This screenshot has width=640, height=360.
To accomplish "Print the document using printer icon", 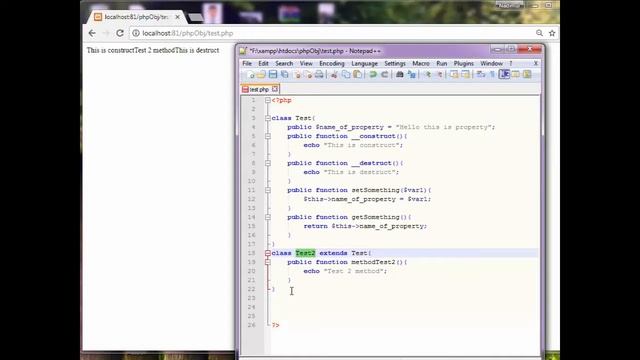I will click(x=319, y=74).
